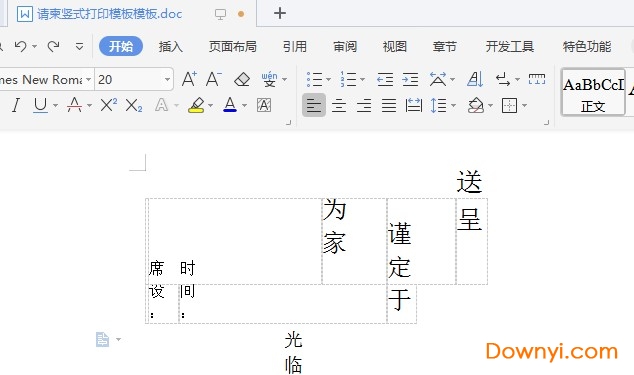Toggle justify alignment
This screenshot has width=634, height=375.
(389, 106)
